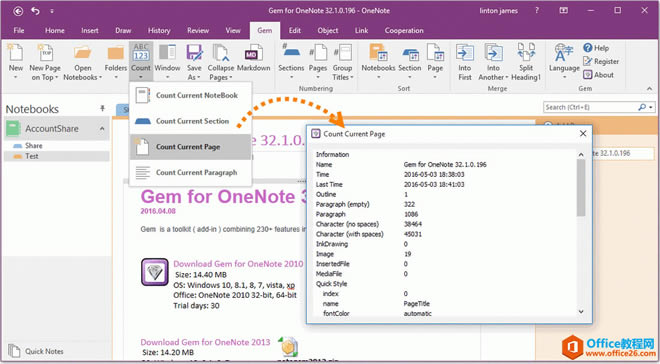Click the Merge Into Another icon
Viewport: 660px width, 364px height.
point(493,53)
